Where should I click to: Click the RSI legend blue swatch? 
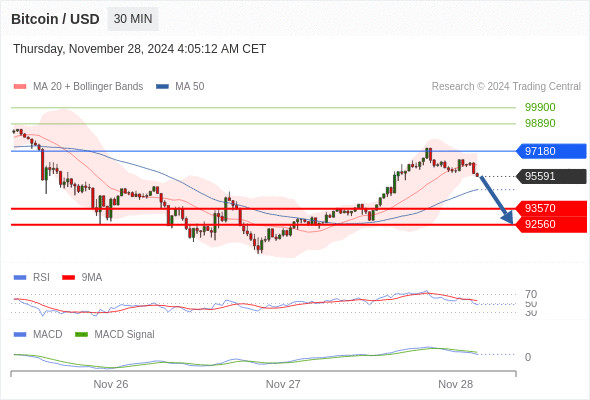(20, 278)
